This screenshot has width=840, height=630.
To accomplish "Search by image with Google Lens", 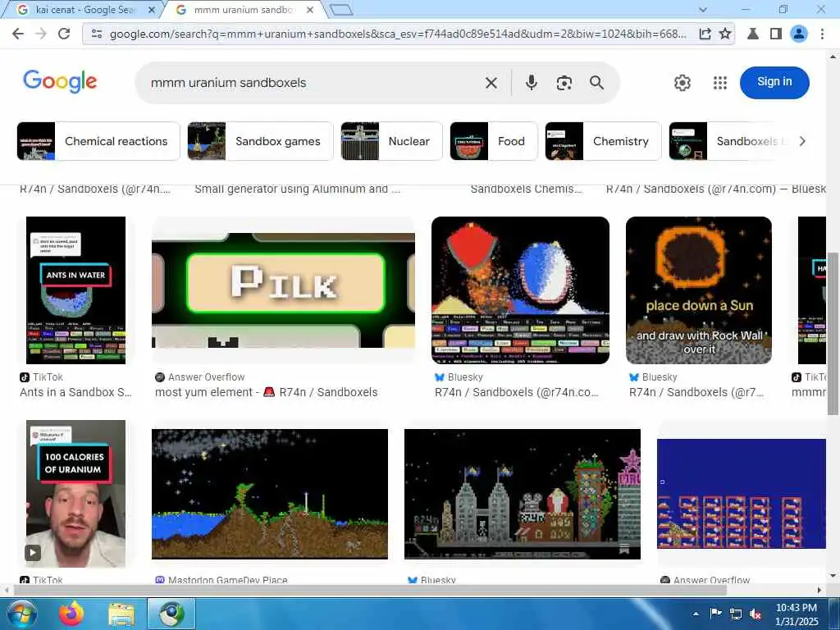I will point(564,83).
